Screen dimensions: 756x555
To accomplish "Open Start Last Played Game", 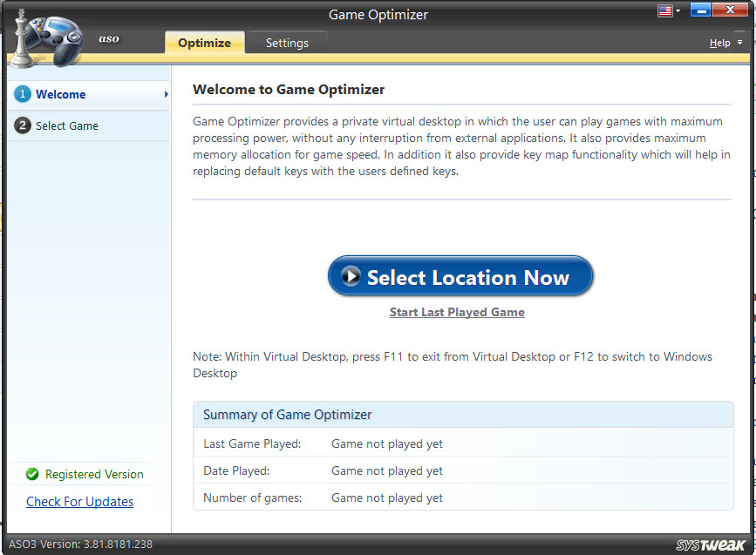I will click(x=457, y=312).
